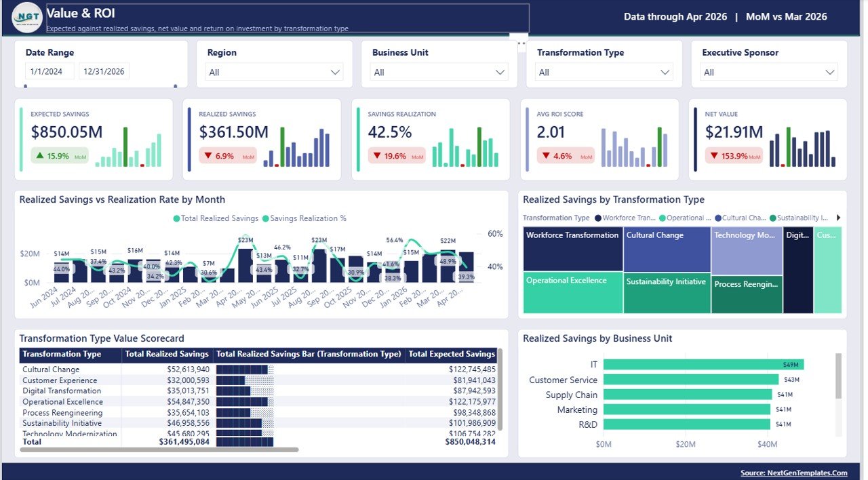The height and width of the screenshot is (480, 868).
Task: Click the green 15.9% MoM up indicator
Action: coord(60,157)
